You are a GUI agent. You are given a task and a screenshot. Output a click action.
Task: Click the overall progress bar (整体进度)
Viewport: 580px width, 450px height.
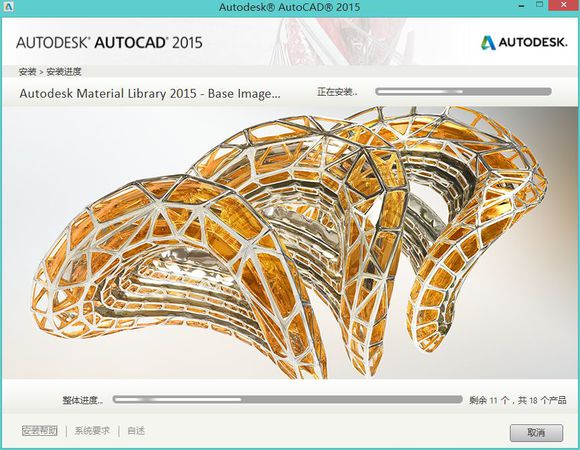(288, 399)
